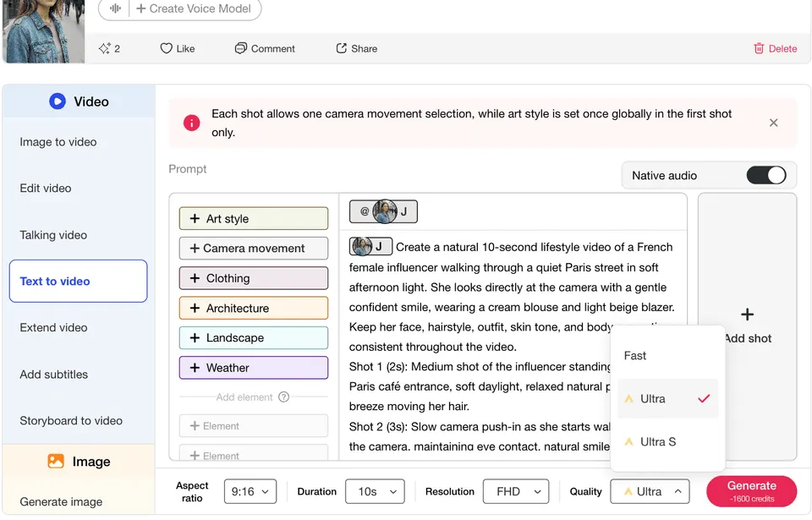Open Add subtitles in sidebar

(x=54, y=374)
